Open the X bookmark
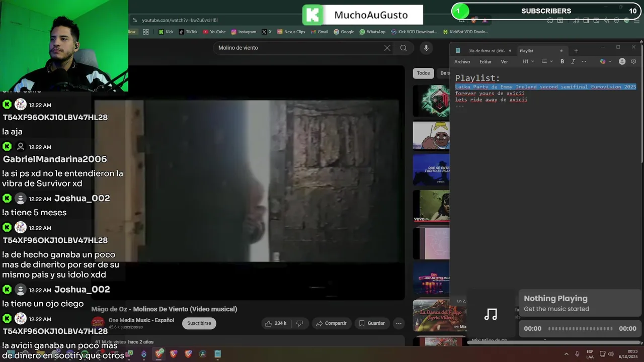 tap(267, 32)
